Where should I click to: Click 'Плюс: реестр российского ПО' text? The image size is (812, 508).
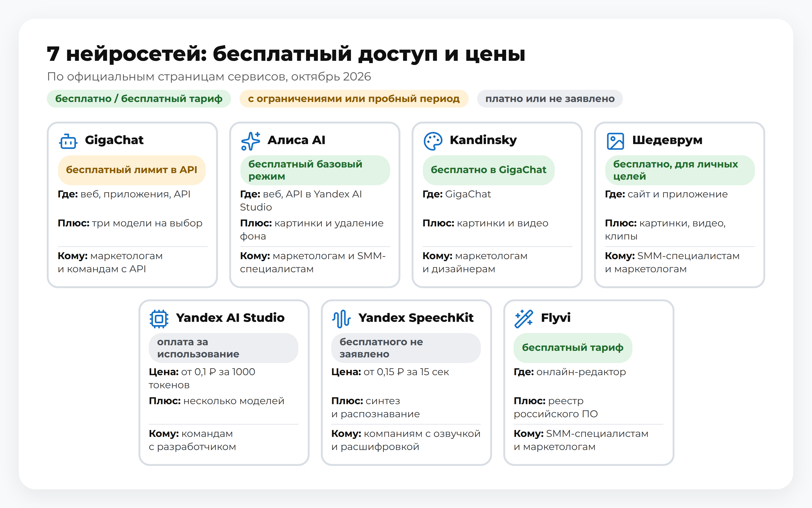pyautogui.click(x=556, y=407)
